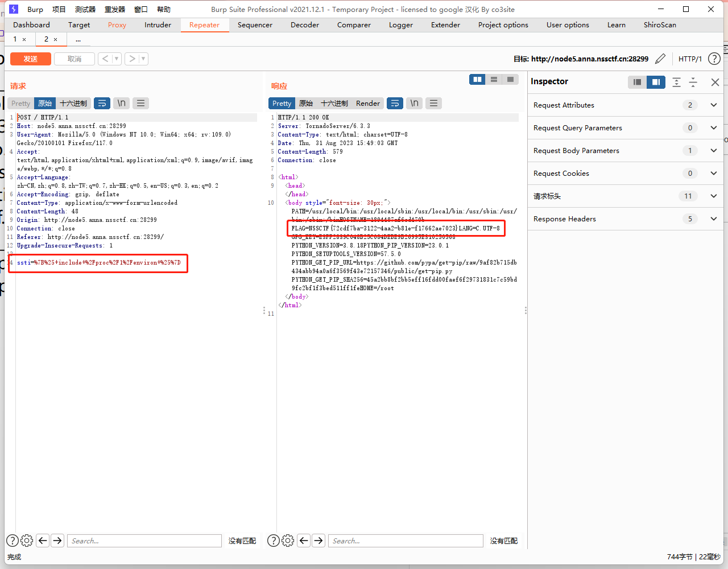Viewport: 728px width, 569px height.
Task: Switch response view to 十六进制 hex
Action: coord(334,103)
